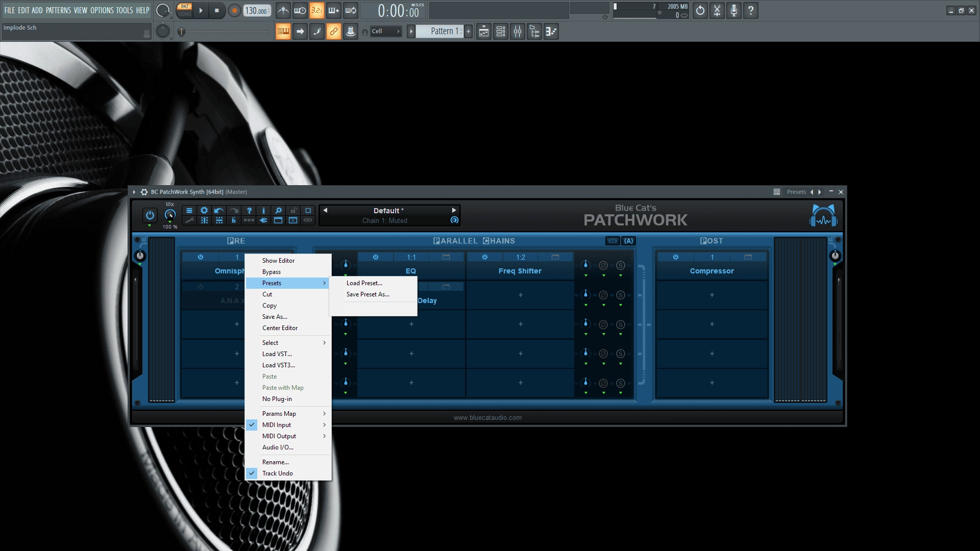Toggle the lock icon in PatchWork toolbar
The height and width of the screenshot is (551, 980).
click(x=293, y=211)
